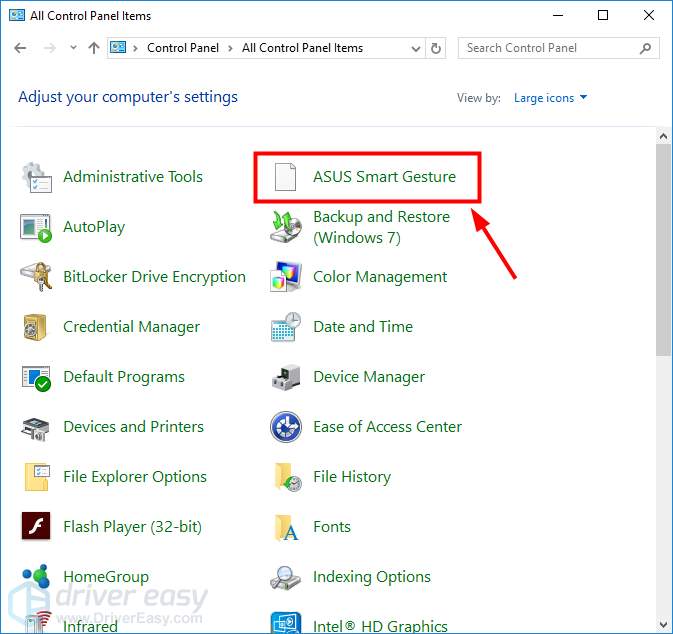The width and height of the screenshot is (673, 634).
Task: Open the Credential Manager safe icon
Action: [35, 327]
